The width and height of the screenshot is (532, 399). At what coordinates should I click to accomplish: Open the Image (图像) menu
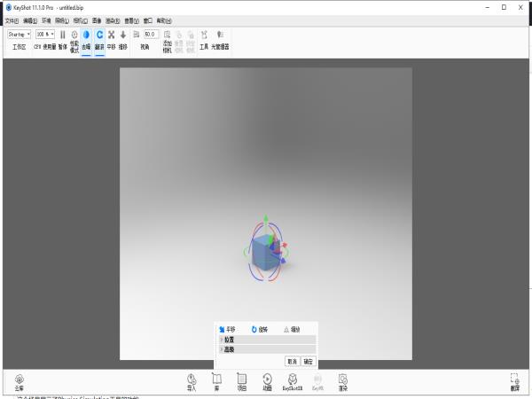(97, 20)
